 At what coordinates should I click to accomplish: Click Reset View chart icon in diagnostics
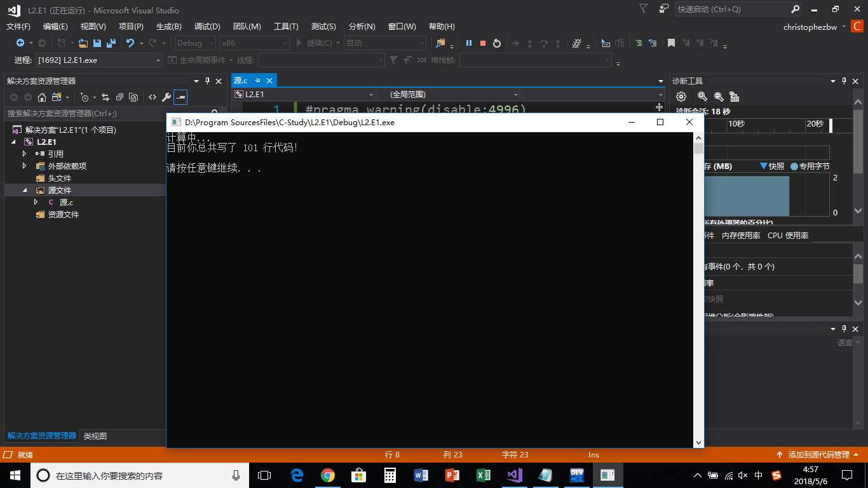[x=735, y=97]
